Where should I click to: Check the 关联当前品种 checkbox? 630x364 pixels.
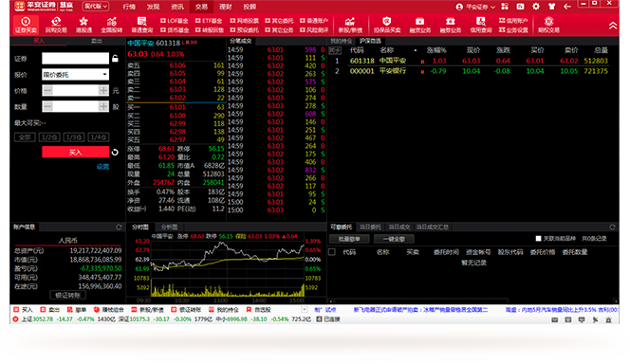coord(538,238)
